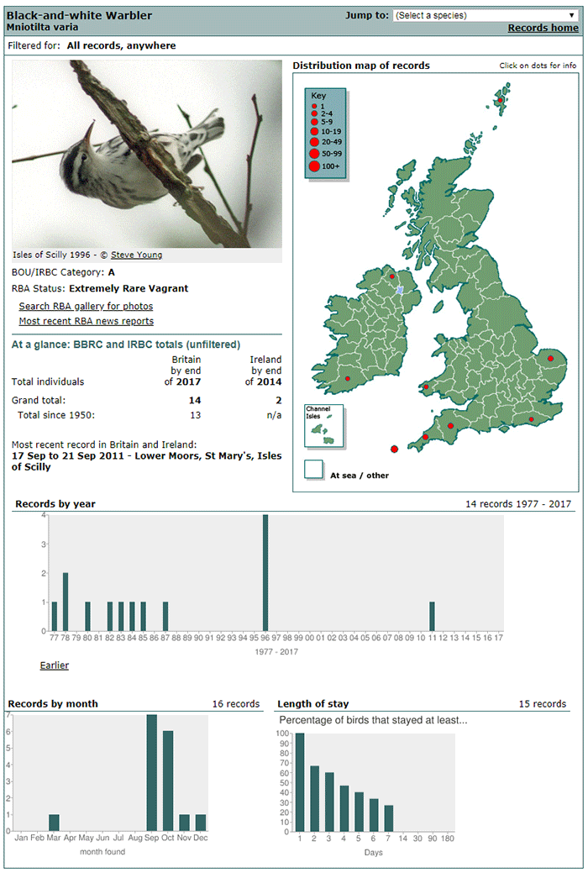Click the Mar bar in Records by month
The image size is (588, 873).
(x=54, y=823)
